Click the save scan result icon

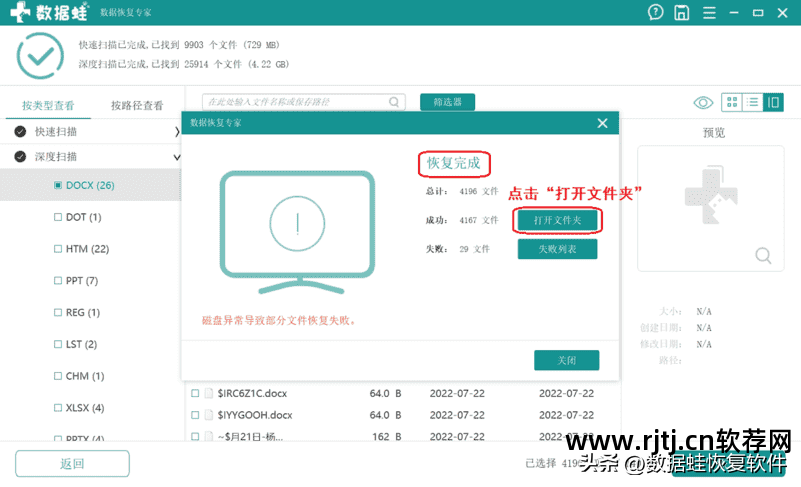point(681,12)
